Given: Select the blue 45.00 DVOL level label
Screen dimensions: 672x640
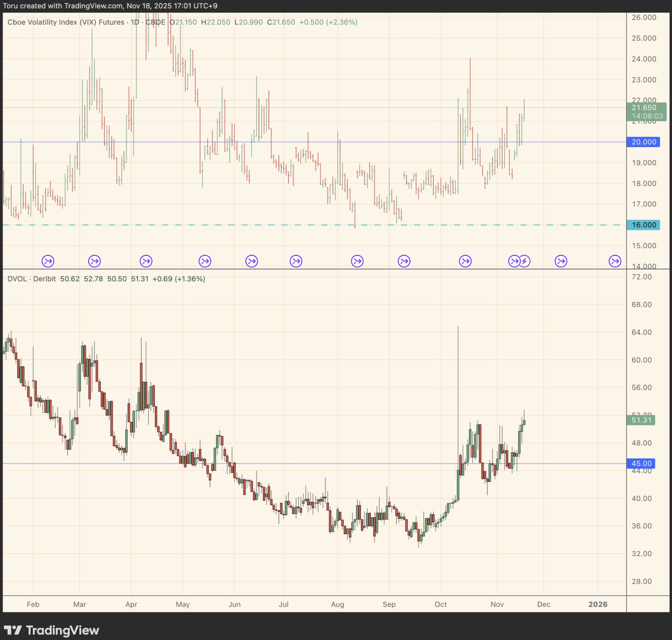Looking at the screenshot, I should (641, 463).
